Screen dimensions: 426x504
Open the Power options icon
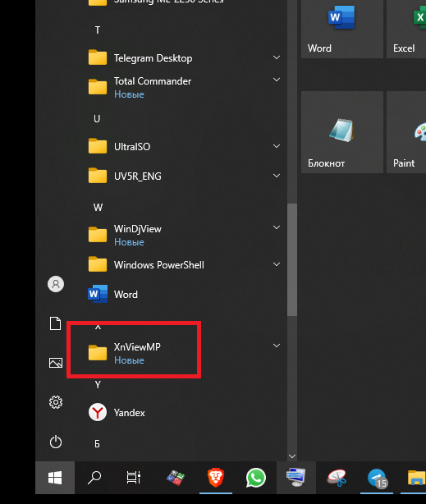tap(56, 442)
